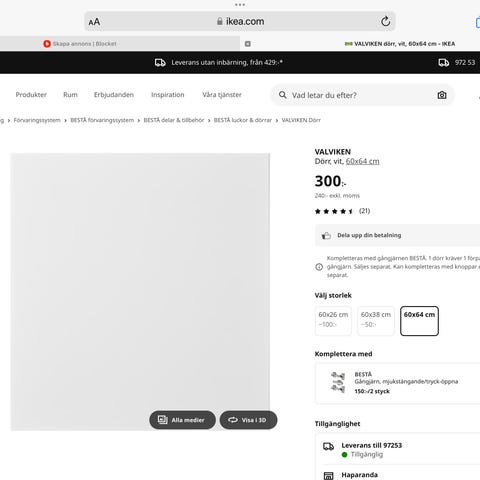This screenshot has height=480, width=480.
Task: Click the star rating with 21 reviews
Action: click(342, 211)
